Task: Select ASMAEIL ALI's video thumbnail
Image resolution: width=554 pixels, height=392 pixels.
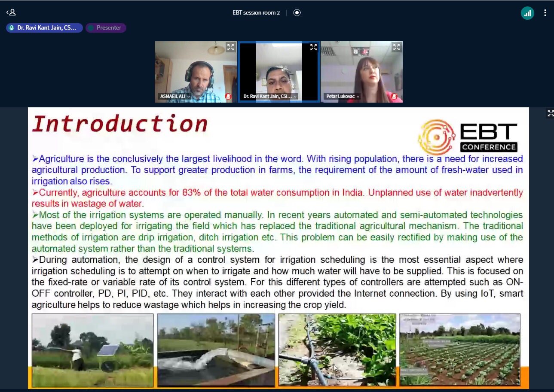Action: (x=196, y=69)
